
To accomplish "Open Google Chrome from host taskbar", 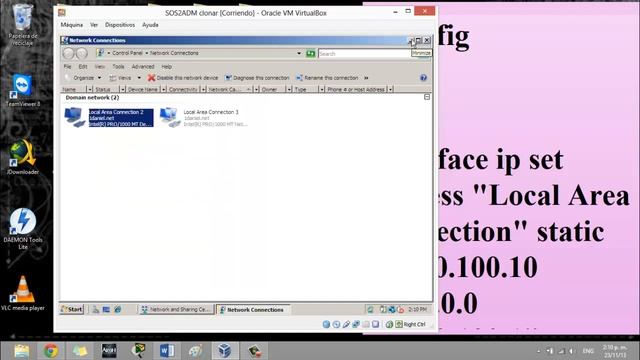I will (x=51, y=351).
